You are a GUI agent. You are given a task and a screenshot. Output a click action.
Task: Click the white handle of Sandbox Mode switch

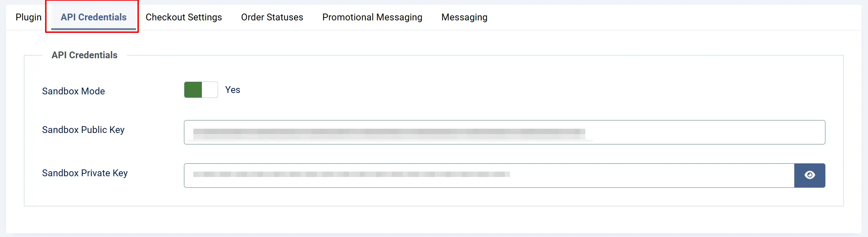(210, 90)
